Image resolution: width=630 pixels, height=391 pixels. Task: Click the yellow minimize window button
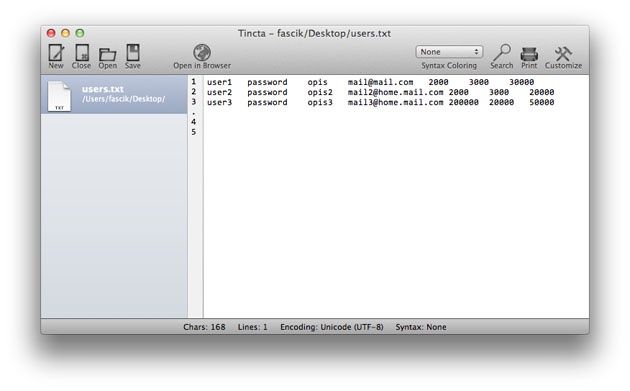(x=65, y=33)
